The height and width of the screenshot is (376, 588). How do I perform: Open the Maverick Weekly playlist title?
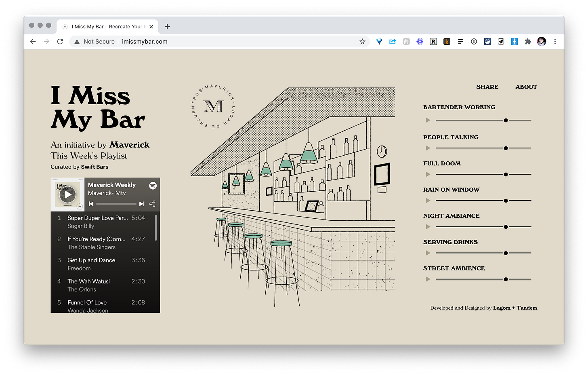[x=112, y=185]
